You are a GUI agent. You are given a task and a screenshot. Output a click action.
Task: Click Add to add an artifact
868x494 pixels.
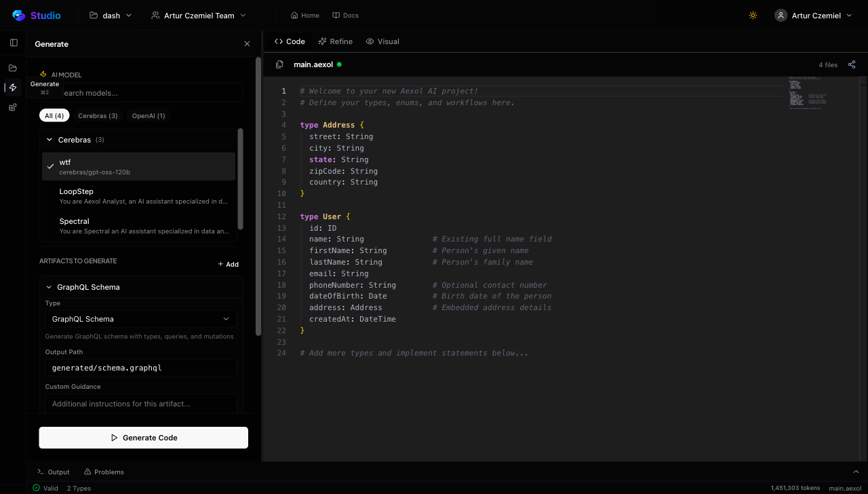coord(228,264)
